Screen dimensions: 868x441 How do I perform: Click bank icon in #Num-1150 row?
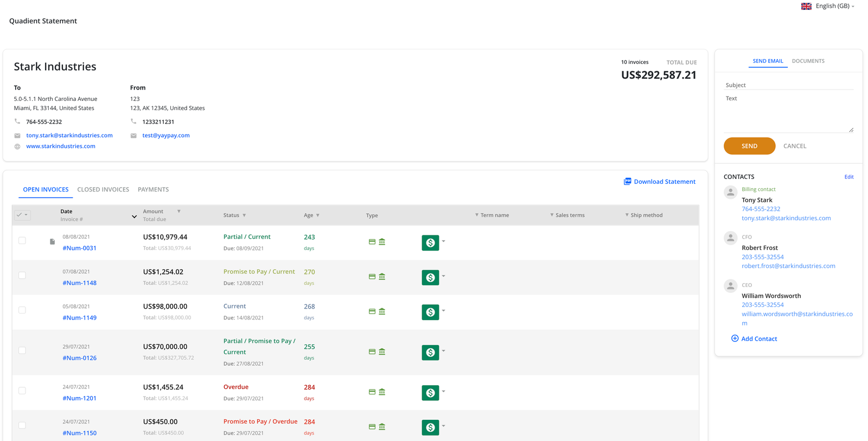point(382,427)
